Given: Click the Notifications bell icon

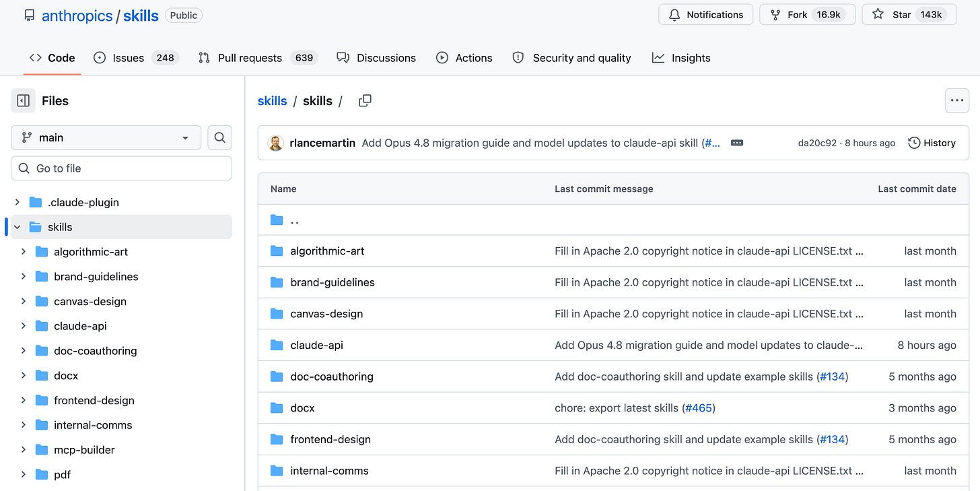Looking at the screenshot, I should coord(674,15).
